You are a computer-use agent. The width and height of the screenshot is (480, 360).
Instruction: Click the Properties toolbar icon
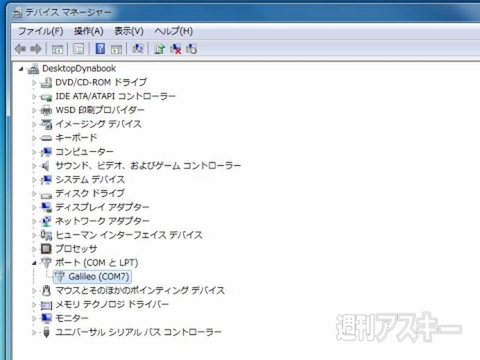(79, 49)
